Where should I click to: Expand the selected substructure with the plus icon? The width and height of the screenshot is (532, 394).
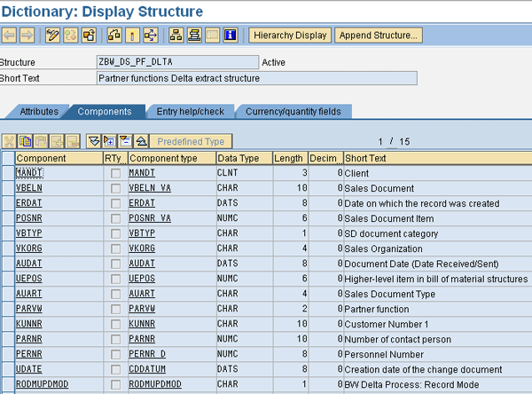pyautogui.click(x=109, y=141)
